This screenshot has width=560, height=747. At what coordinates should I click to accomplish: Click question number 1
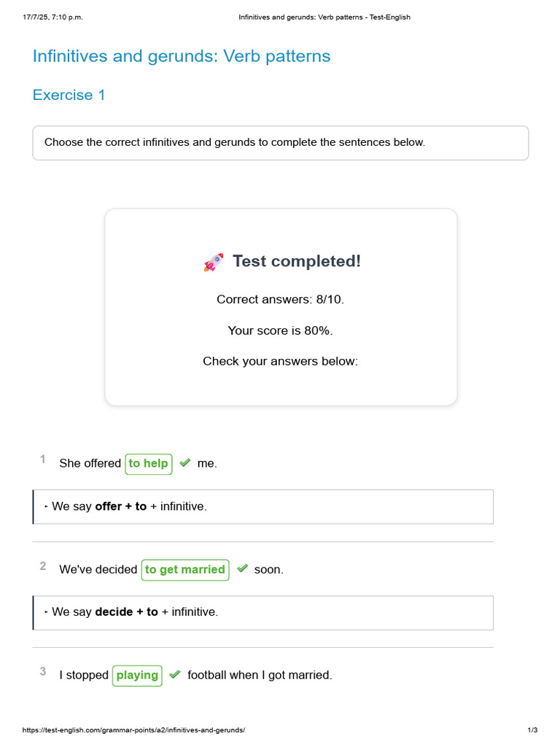click(43, 459)
